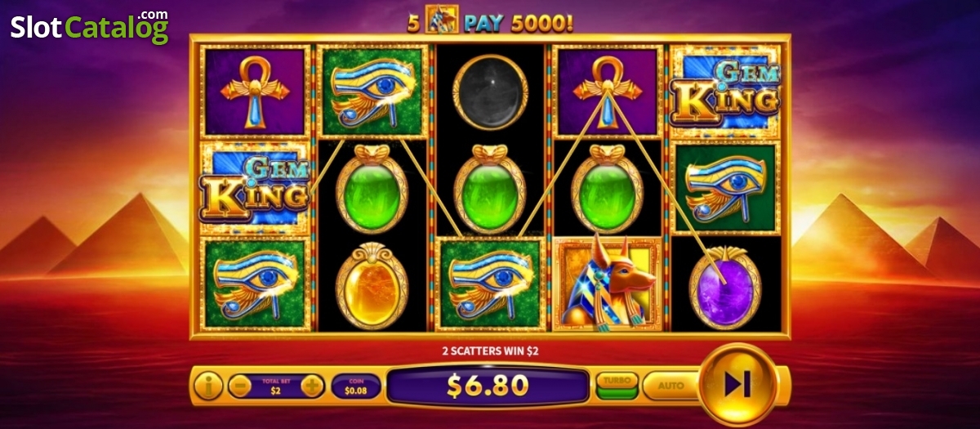Click the Eye of Horus atop reel two

coord(373,90)
